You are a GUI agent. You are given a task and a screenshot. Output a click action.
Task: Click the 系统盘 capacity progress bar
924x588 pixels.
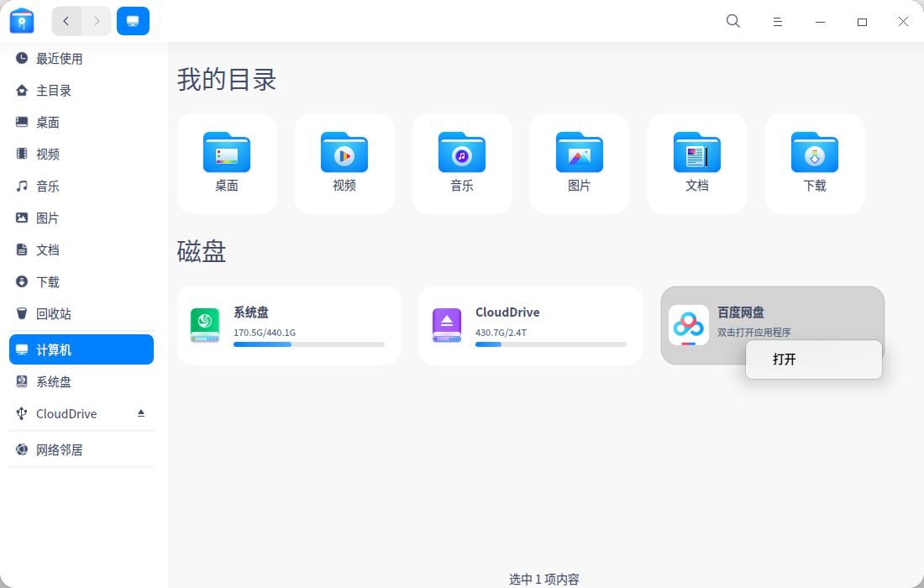307,344
